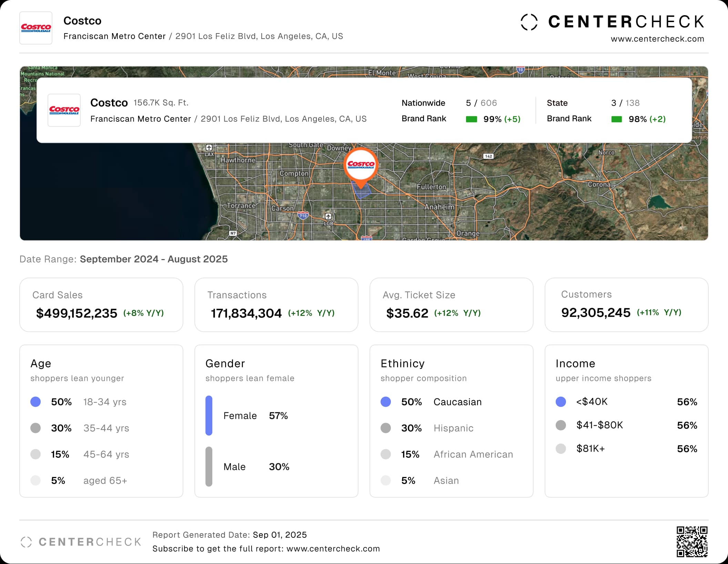Viewport: 728px width, 564px height.
Task: Click the +11% Y/Y customers change
Action: [x=659, y=313]
